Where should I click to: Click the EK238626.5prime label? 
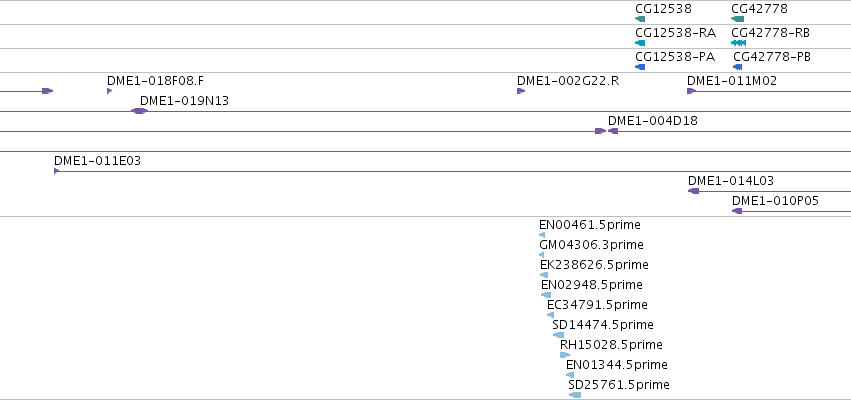pyautogui.click(x=594, y=265)
